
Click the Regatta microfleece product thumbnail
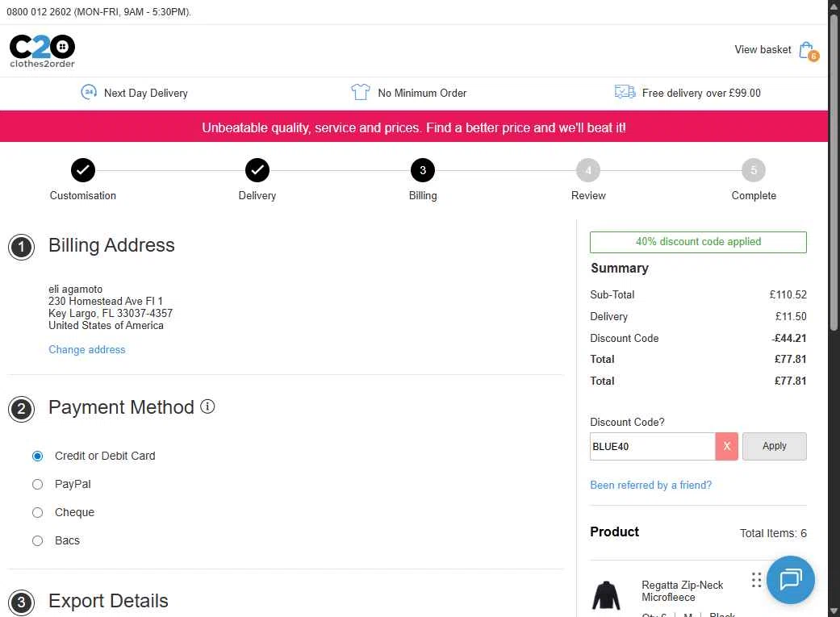click(606, 595)
